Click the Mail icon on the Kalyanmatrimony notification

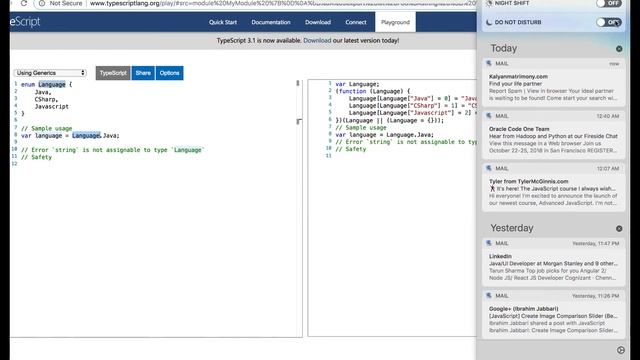489,63
